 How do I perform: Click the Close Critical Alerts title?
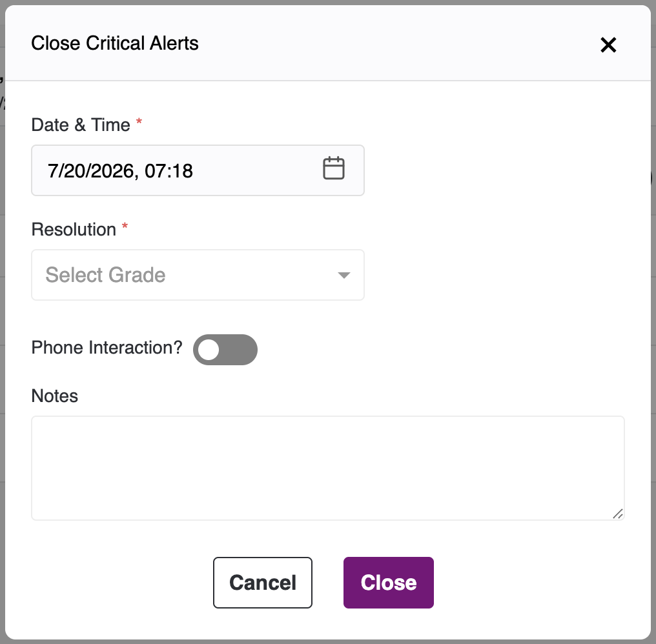(x=115, y=43)
